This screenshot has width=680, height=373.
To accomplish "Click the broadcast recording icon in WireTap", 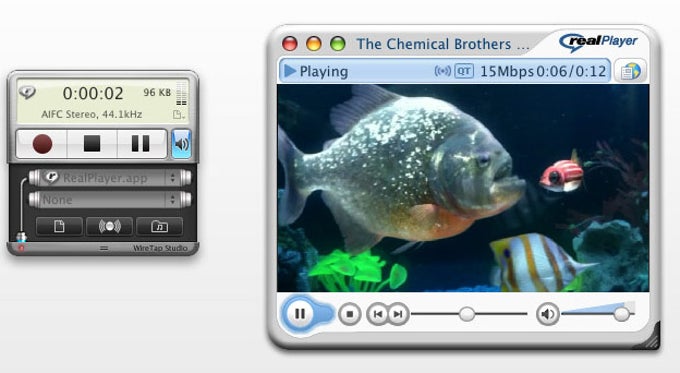I will coord(109,226).
